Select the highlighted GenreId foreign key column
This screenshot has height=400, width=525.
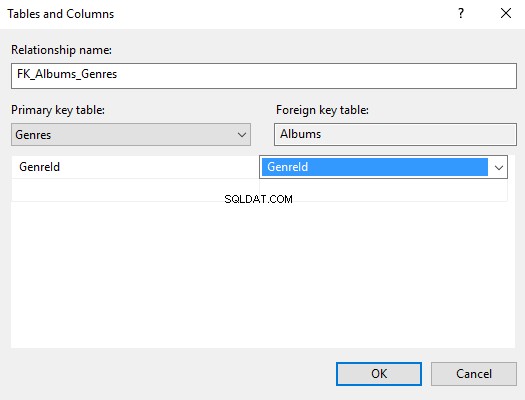click(x=374, y=167)
